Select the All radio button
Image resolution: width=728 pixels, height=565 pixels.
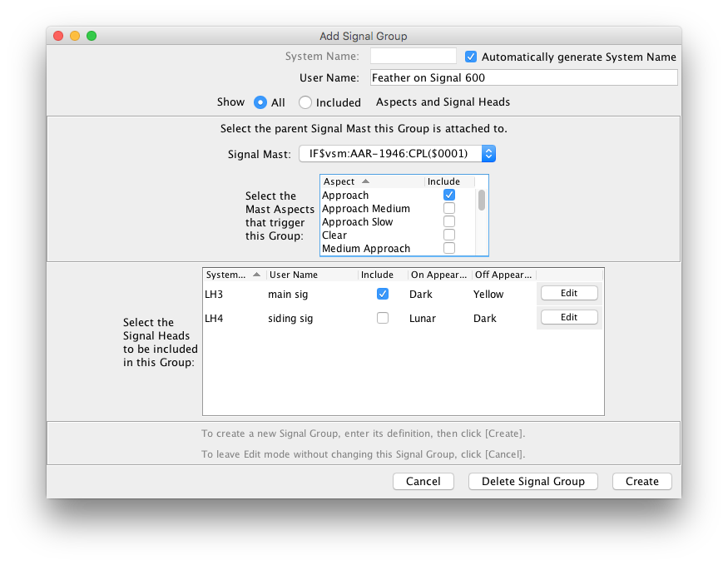[x=260, y=102]
